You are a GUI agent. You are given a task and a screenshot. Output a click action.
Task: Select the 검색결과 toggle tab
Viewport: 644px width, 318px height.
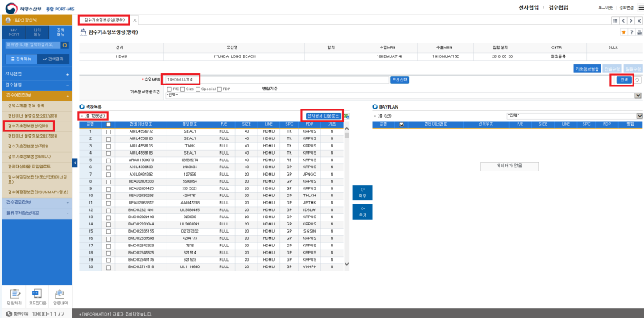pyautogui.click(x=53, y=59)
